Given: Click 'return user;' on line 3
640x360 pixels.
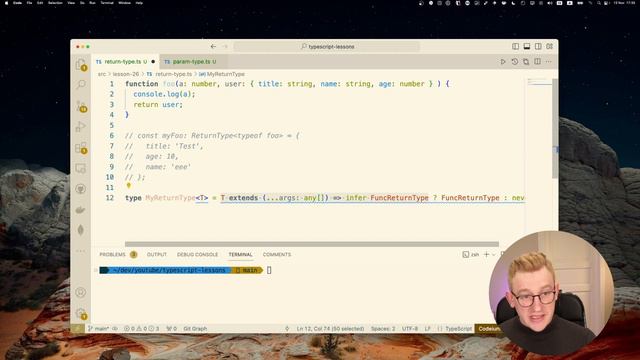Looking at the screenshot, I should click(158, 104).
